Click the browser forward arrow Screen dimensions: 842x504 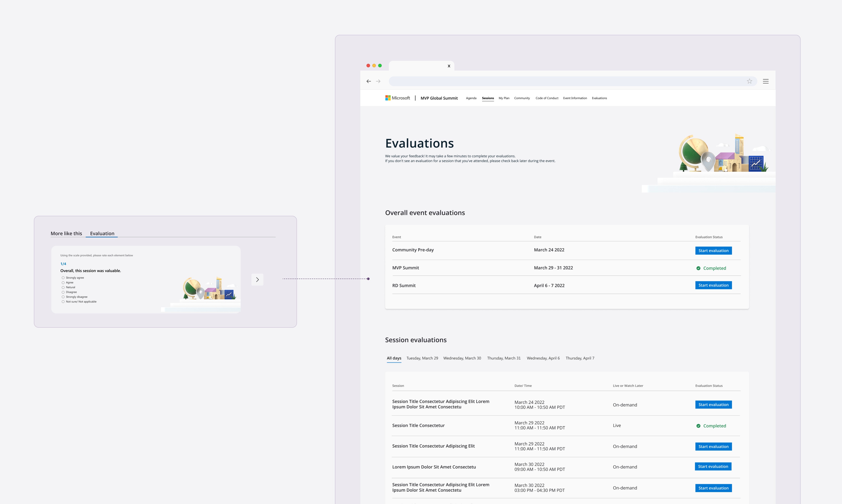click(x=378, y=81)
